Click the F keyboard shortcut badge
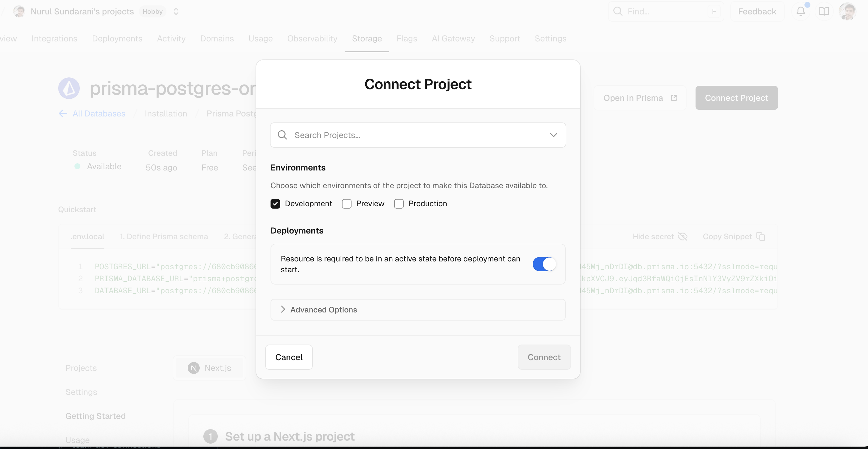This screenshot has width=868, height=449. pos(714,11)
